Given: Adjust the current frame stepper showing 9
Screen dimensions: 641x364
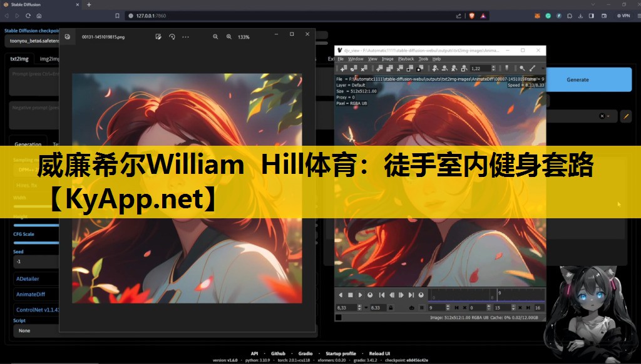Looking at the screenshot, I should [x=448, y=308].
